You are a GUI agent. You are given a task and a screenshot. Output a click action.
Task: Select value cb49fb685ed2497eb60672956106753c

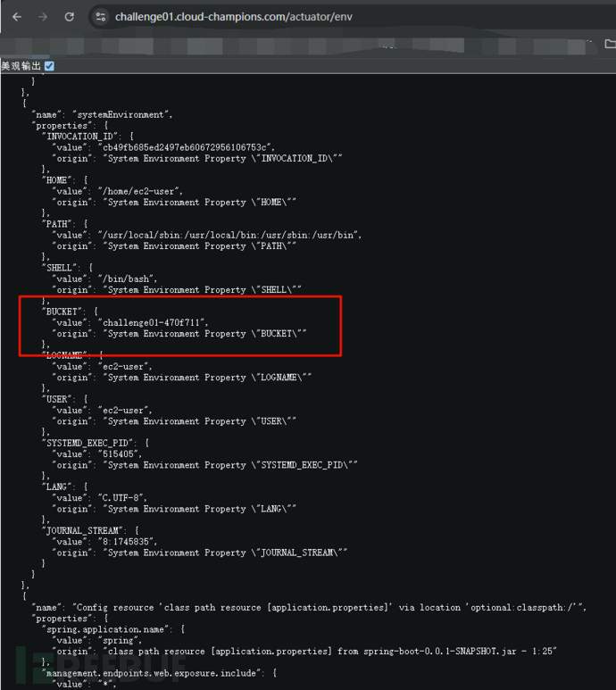point(185,147)
